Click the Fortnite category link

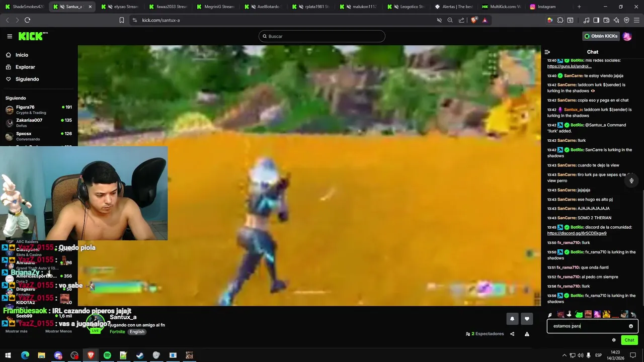pyautogui.click(x=117, y=332)
